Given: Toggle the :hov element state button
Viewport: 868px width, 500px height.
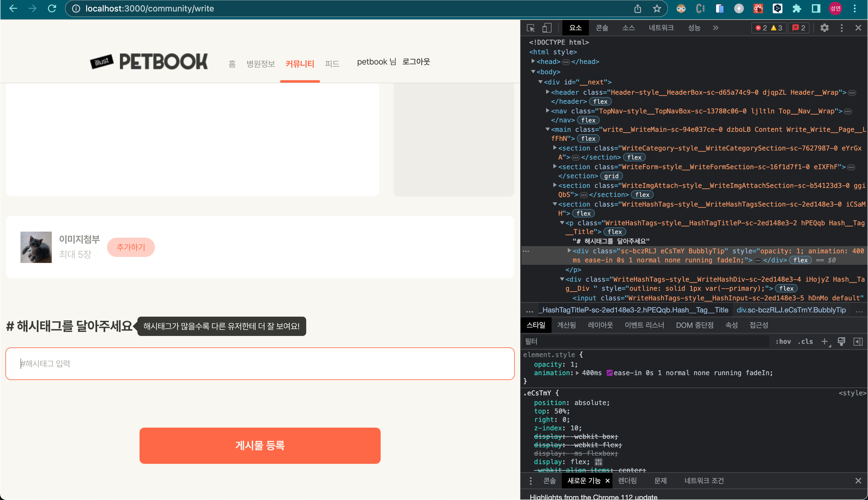Looking at the screenshot, I should pos(783,341).
